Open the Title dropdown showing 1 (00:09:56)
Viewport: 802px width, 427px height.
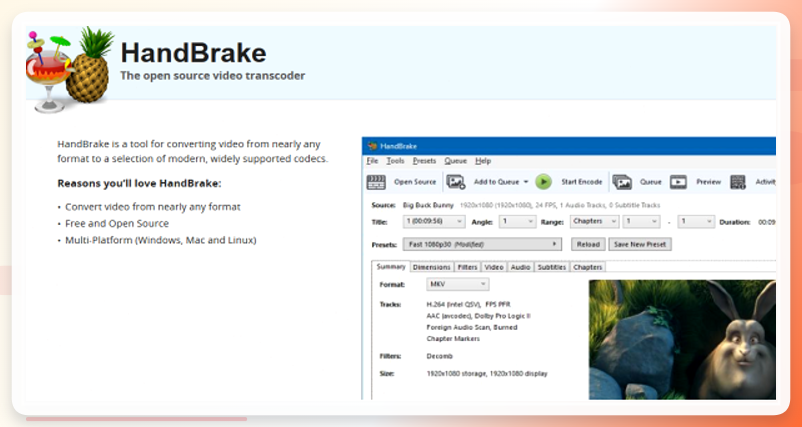pyautogui.click(x=434, y=221)
